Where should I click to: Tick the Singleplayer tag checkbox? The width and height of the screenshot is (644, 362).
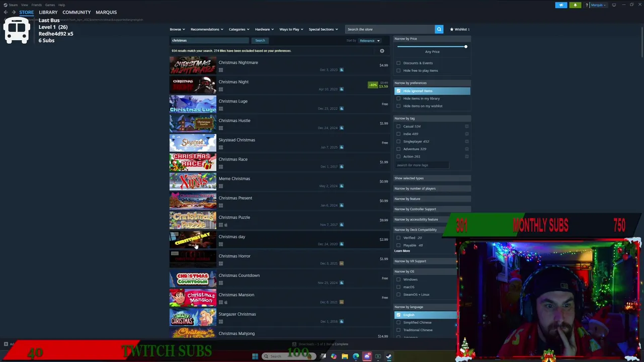tap(398, 141)
